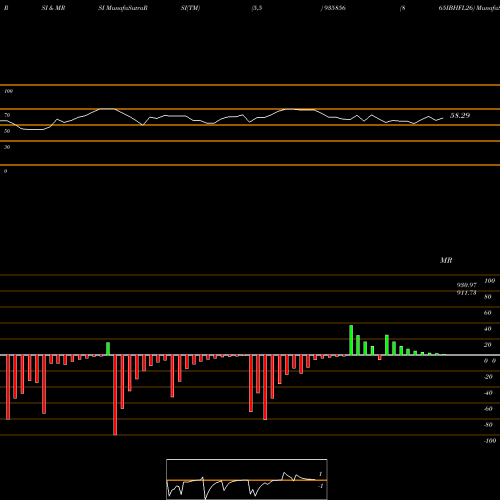
Task: Click the header text 'SI MunafaSutraR'
Action: [x=123, y=8]
